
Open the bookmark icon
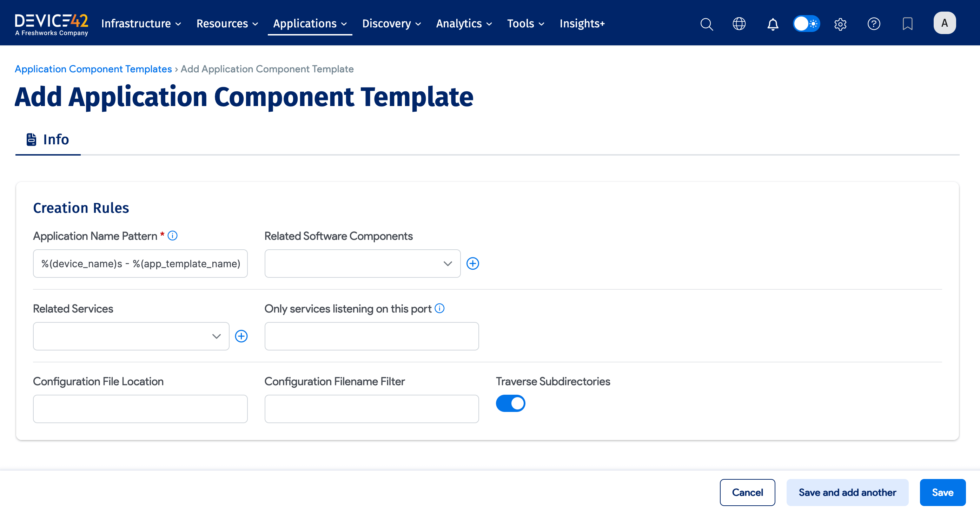click(x=907, y=24)
